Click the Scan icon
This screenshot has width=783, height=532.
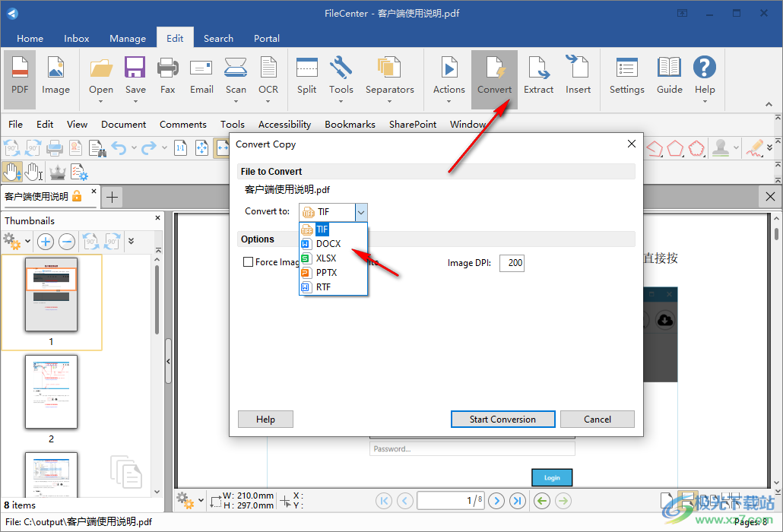(236, 68)
